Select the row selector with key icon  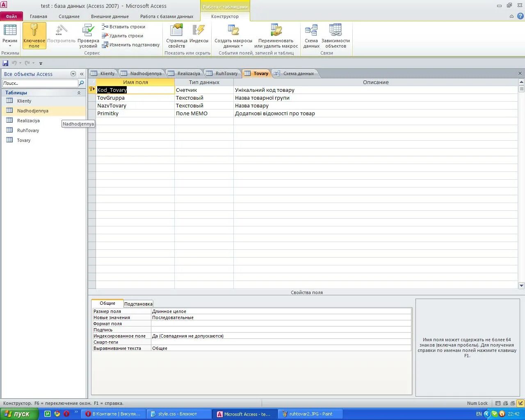pos(92,90)
